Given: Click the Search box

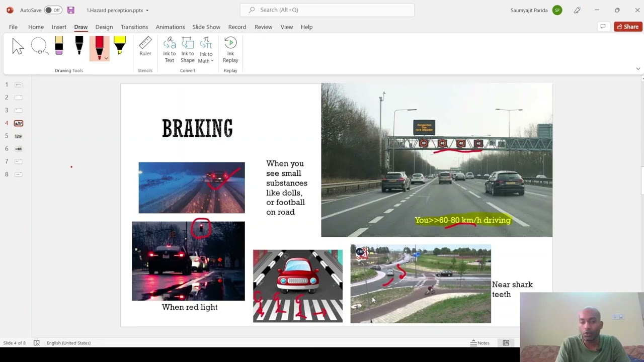Looking at the screenshot, I should [x=327, y=10].
